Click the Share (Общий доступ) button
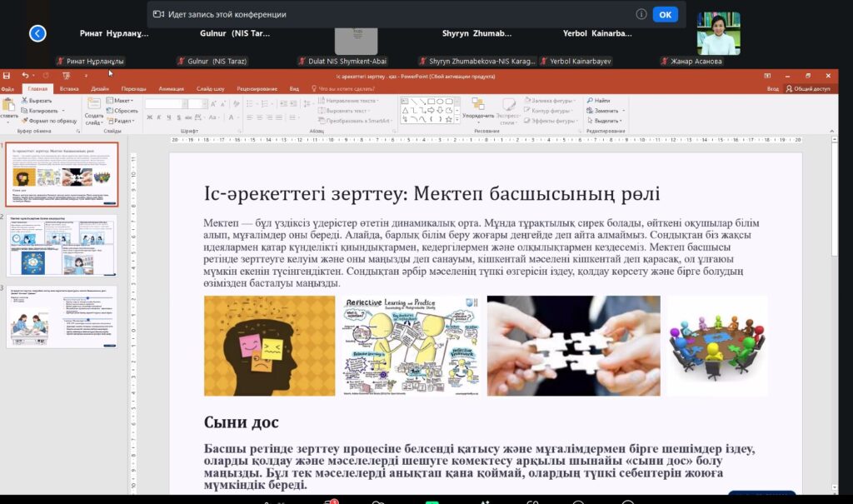The height and width of the screenshot is (504, 853). 807,88
